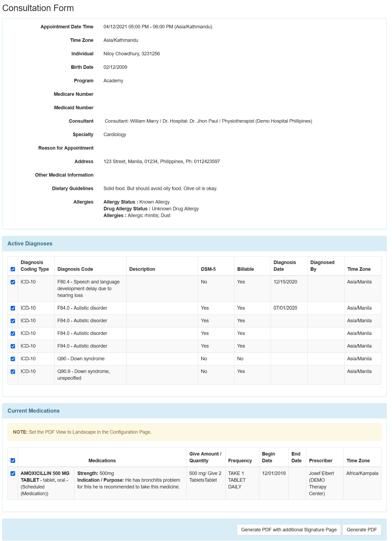This screenshot has width=392, height=541.
Task: Toggle checkbox for F80.4 Speech and language diagnosis
Action: pyautogui.click(x=13, y=282)
